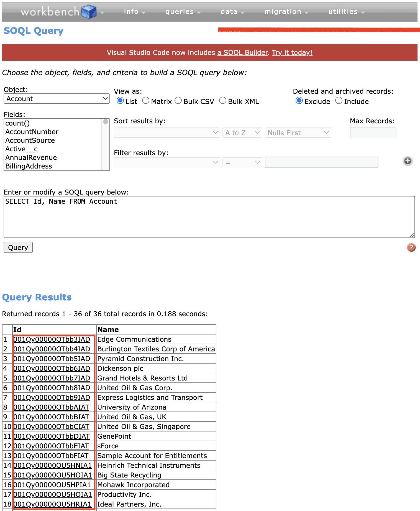The image size is (420, 511).
Task: Open Id link for Big State Recycling
Action: pyautogui.click(x=53, y=475)
